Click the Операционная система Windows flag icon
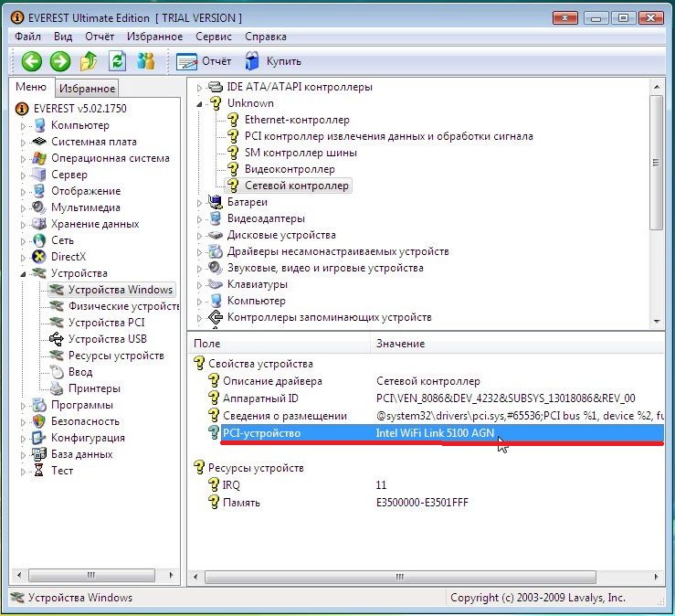Screen dimensions: 675x616 click(39, 158)
